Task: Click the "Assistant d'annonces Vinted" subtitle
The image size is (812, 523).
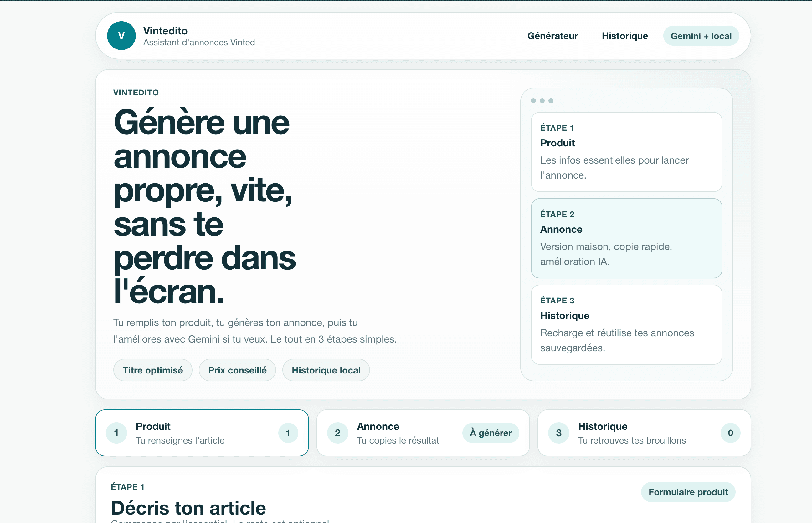Action: tap(199, 43)
